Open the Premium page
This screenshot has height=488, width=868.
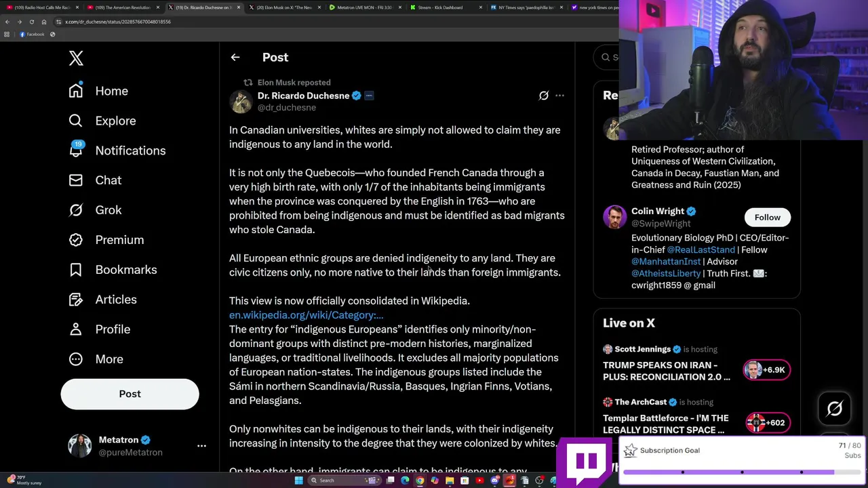pyautogui.click(x=106, y=240)
